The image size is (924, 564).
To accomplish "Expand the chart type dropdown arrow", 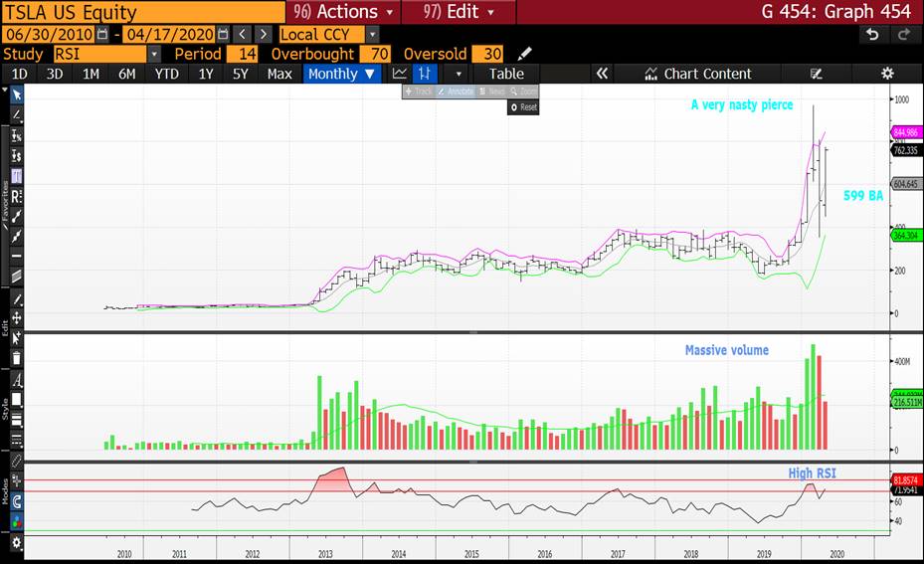I will tap(459, 75).
